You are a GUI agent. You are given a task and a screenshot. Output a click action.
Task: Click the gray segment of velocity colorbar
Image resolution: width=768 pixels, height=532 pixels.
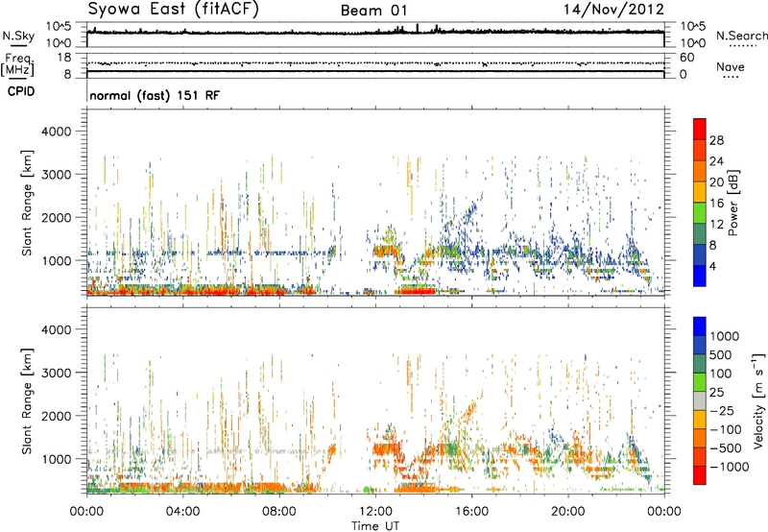tap(700, 400)
